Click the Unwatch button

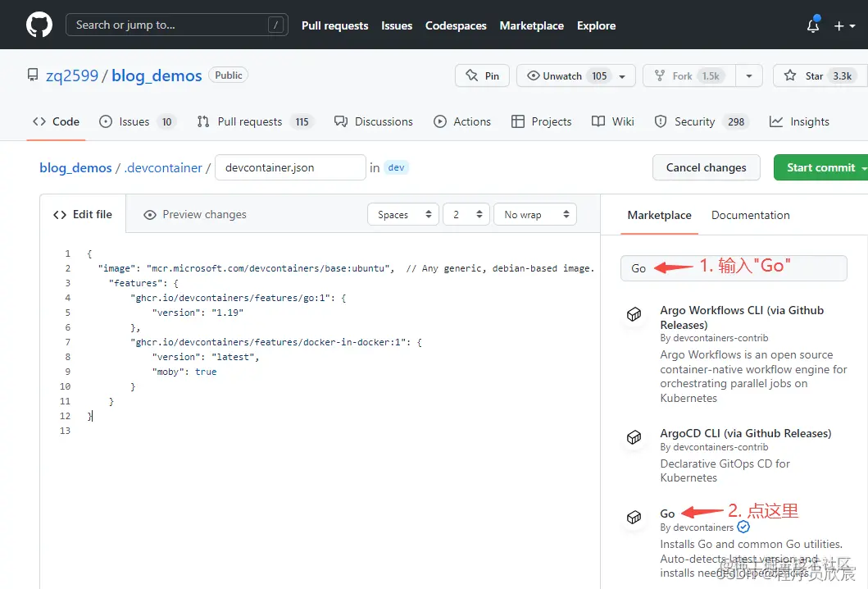pos(562,76)
